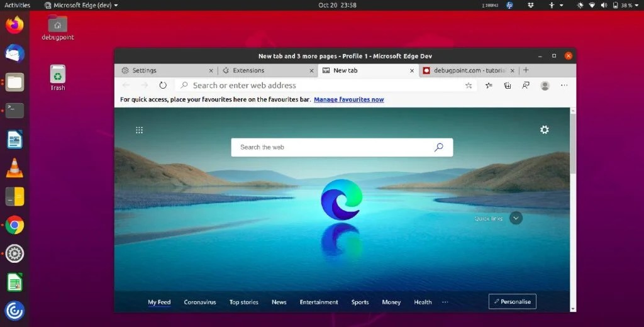Viewport: 644px width, 327px height.
Task: Launch LibreOffice Calc from dock
Action: pos(14,282)
